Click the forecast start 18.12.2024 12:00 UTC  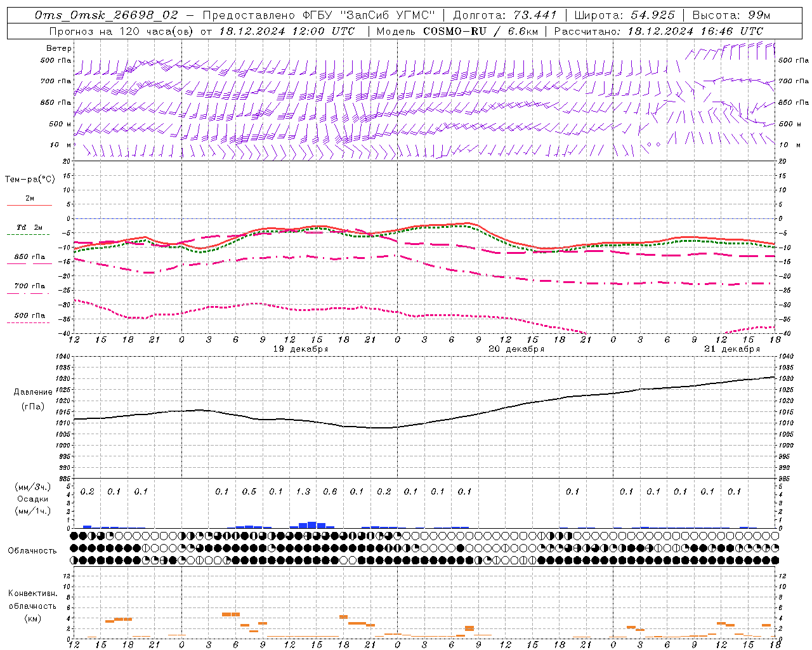287,31
